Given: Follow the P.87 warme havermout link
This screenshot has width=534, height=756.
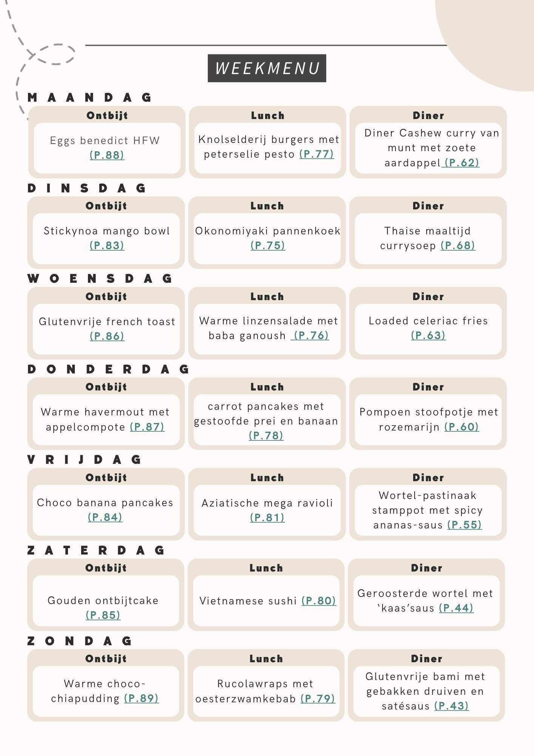Looking at the screenshot, I should click(147, 427).
